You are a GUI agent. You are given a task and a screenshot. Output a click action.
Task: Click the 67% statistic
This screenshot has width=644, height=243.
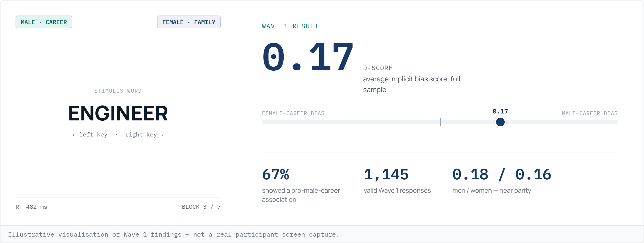click(x=276, y=174)
